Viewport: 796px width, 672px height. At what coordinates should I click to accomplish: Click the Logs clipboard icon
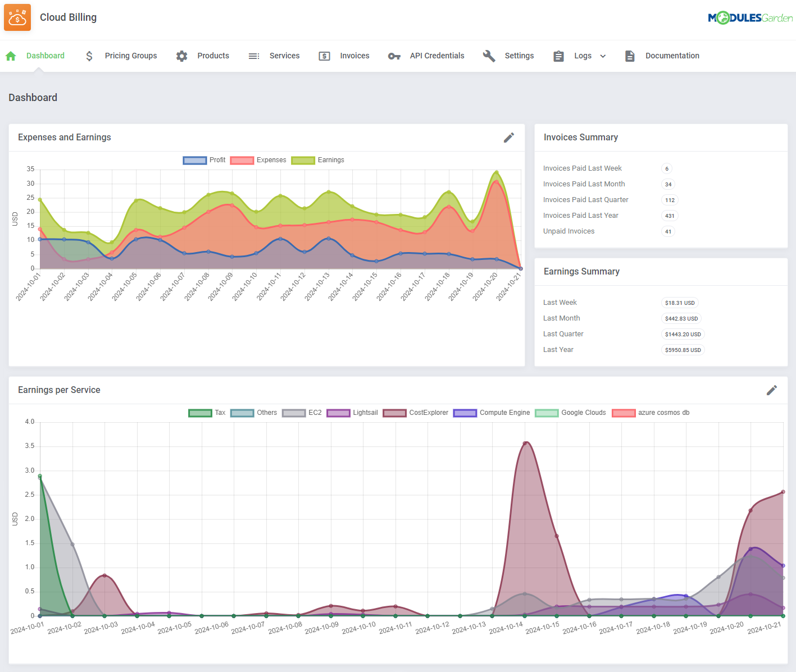pos(558,56)
